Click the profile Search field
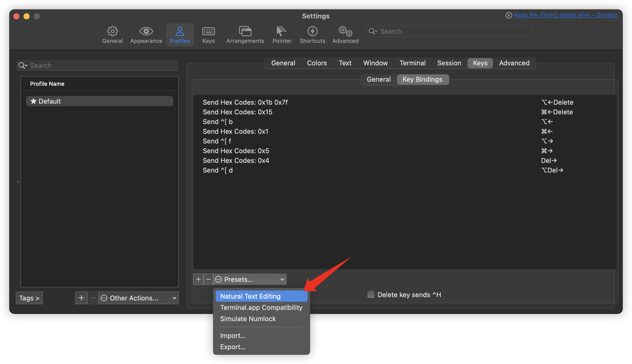The image size is (632, 364). (x=102, y=66)
